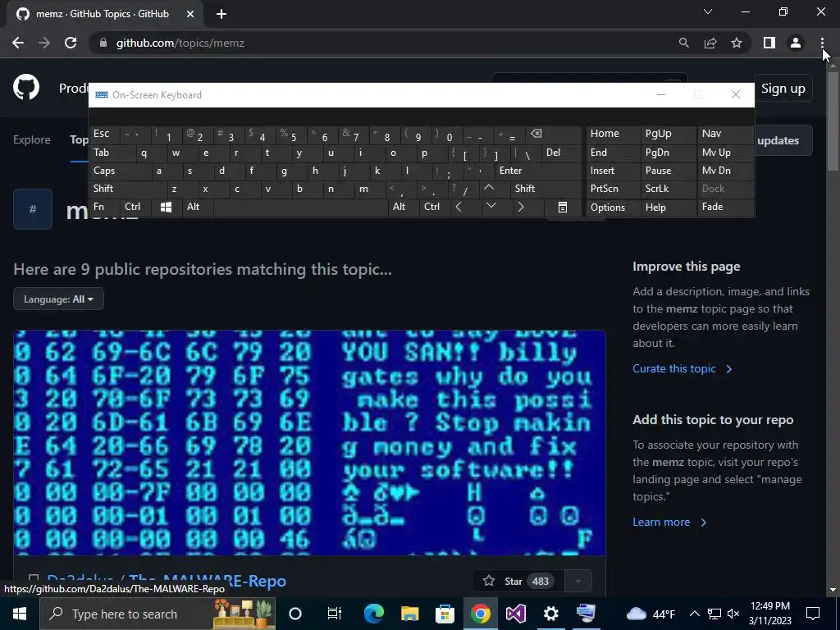Click the Sign up button
The height and width of the screenshot is (630, 840).
783,89
